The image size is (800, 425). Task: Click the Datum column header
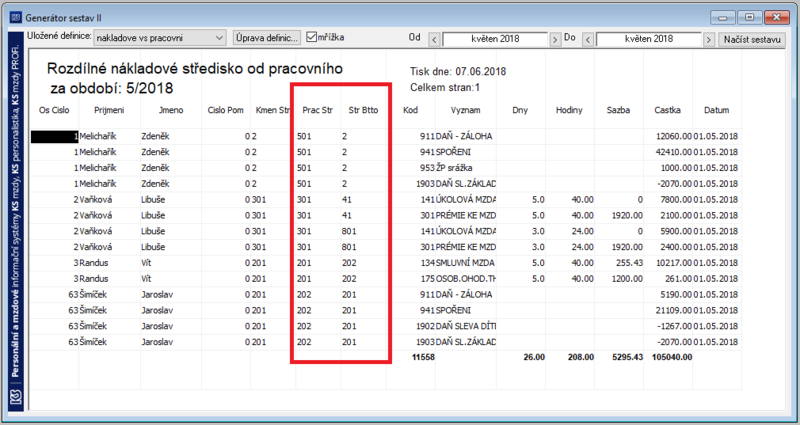point(716,110)
